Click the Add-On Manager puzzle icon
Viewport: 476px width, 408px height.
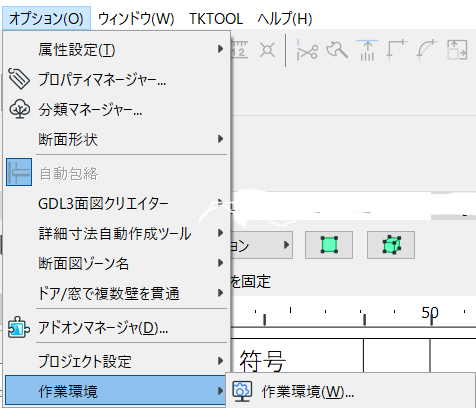(x=19, y=328)
